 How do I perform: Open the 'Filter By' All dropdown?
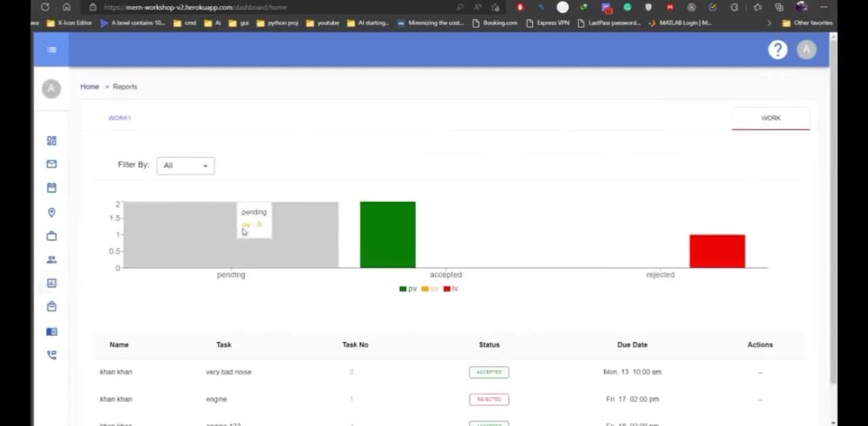(186, 166)
